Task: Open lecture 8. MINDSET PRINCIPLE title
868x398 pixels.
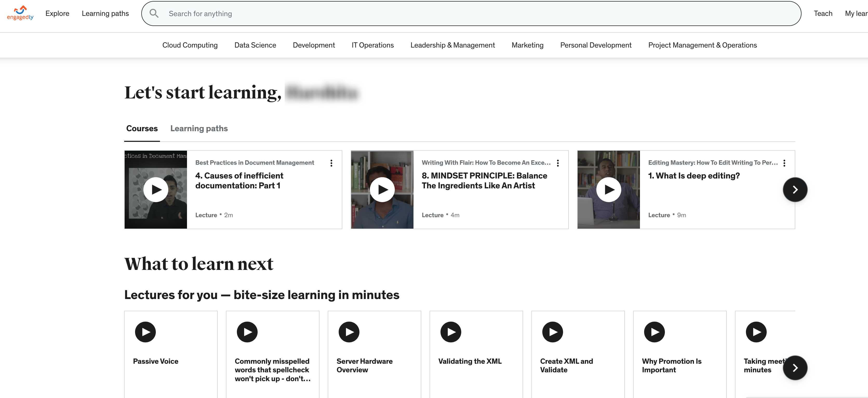Action: point(484,181)
